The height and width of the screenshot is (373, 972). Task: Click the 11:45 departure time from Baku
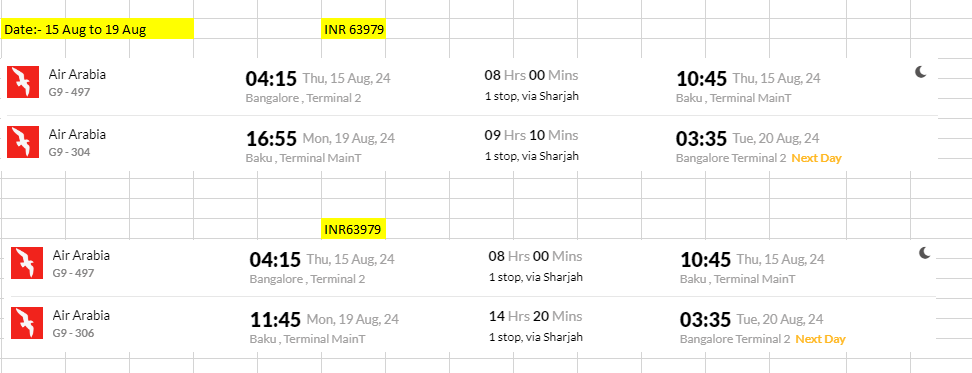click(275, 320)
